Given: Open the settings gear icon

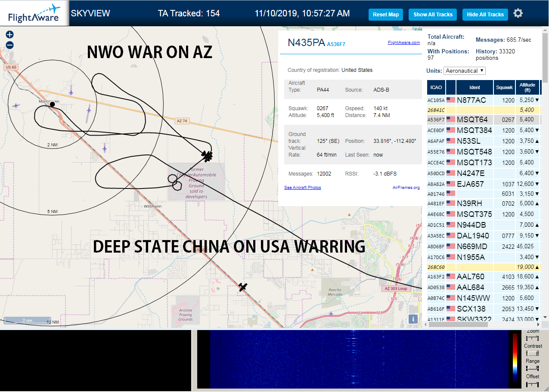Looking at the screenshot, I should pos(518,13).
